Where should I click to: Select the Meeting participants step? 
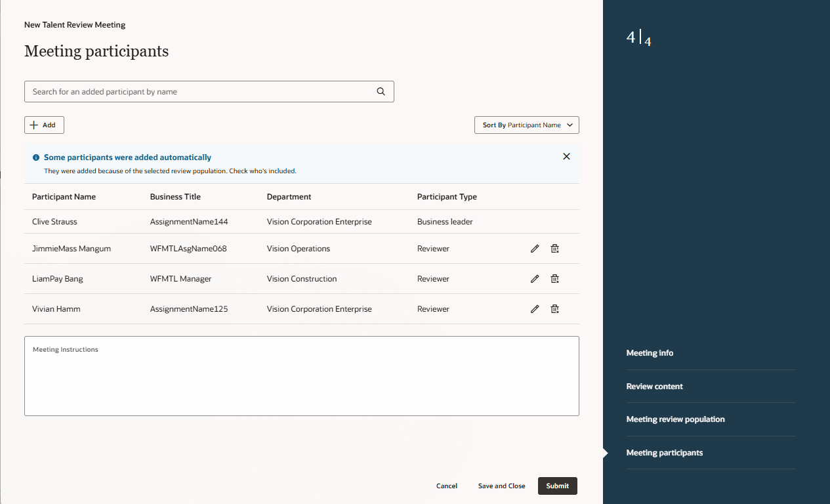(665, 453)
